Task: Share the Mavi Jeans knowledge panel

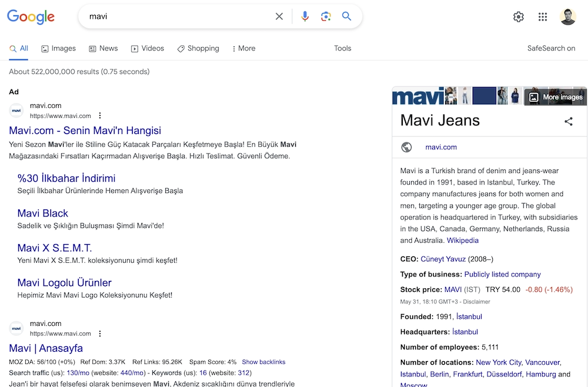Action: 568,121
